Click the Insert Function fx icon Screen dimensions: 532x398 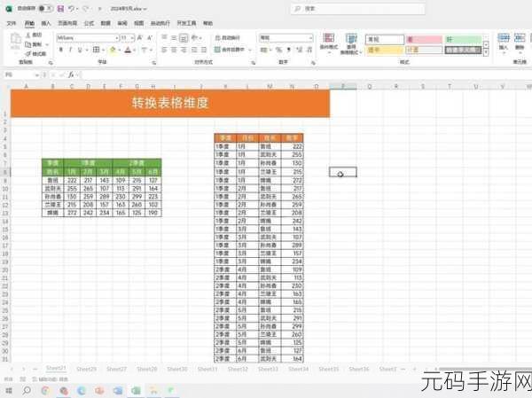[71, 74]
